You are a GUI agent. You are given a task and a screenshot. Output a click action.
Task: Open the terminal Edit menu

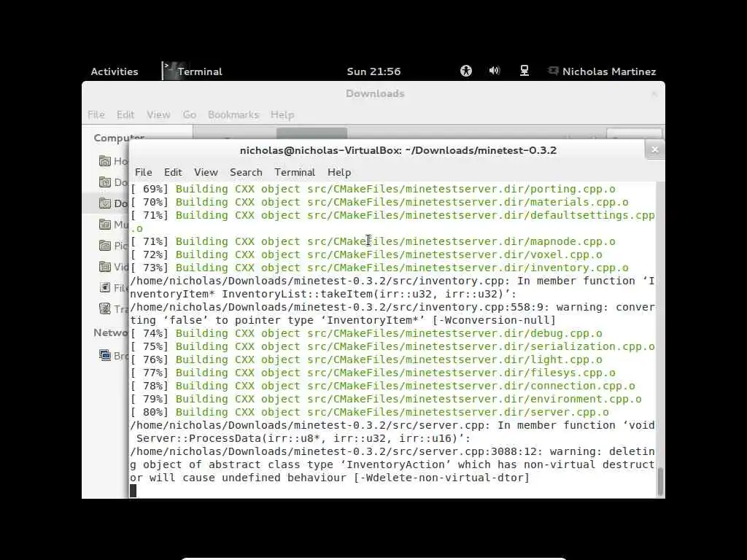pyautogui.click(x=173, y=172)
